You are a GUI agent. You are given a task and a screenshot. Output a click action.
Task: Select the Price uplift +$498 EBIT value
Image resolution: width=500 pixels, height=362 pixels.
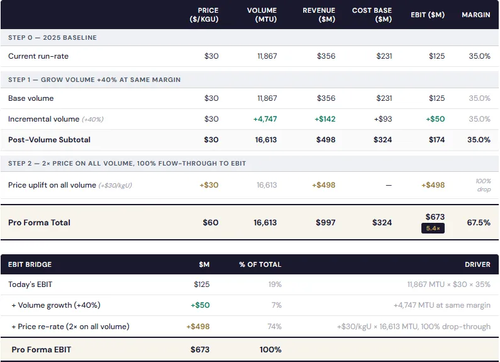point(433,185)
